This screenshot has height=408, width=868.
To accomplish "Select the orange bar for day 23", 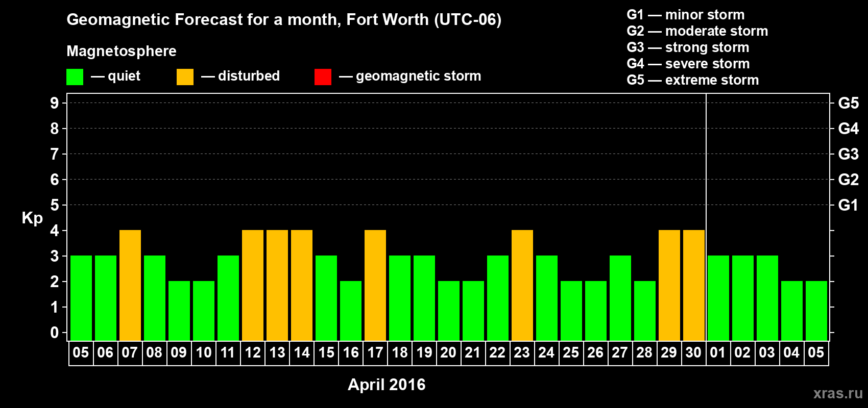I will tap(522, 286).
